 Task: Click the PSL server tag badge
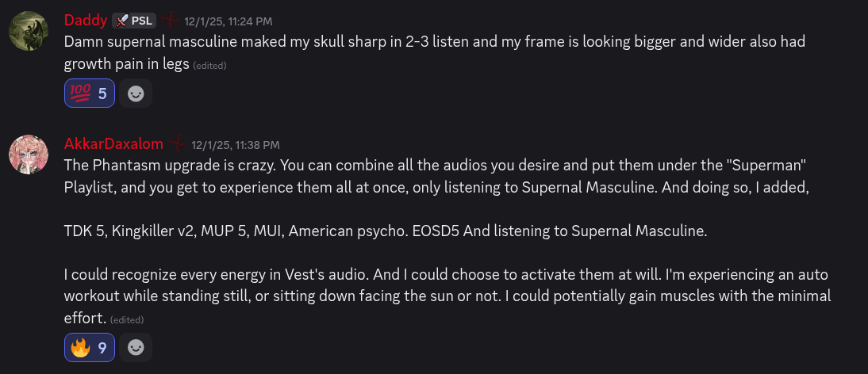click(x=134, y=21)
